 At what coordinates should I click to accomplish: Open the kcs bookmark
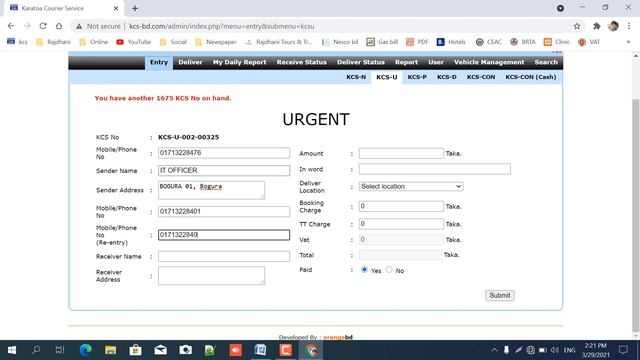pos(18,42)
